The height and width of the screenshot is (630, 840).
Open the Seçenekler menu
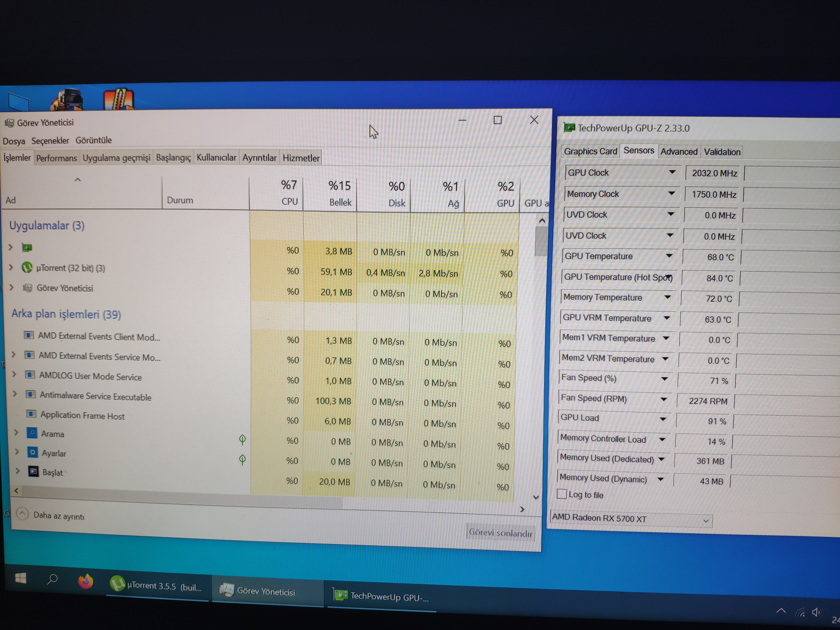point(50,140)
